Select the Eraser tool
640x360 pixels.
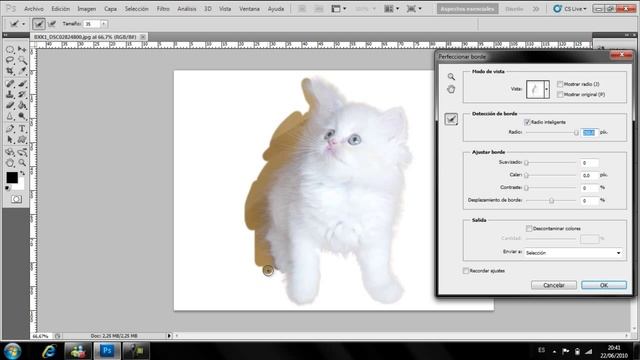point(10,106)
